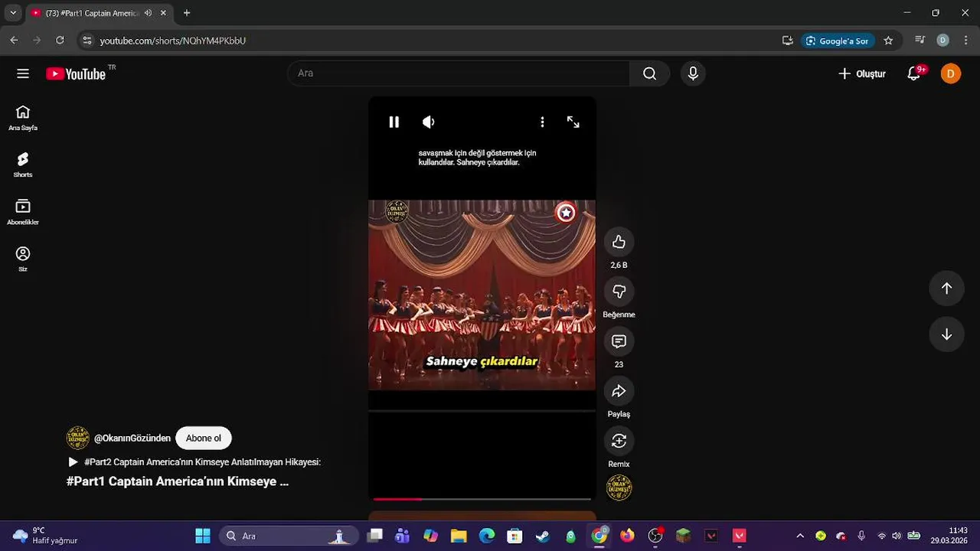Close the Captain America browser tab
This screenshot has width=980, height=551.
tap(163, 13)
